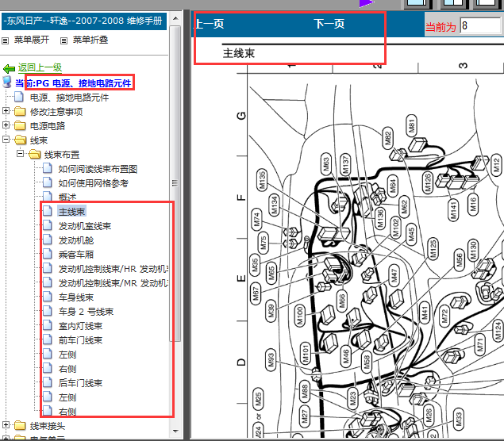Click the manual title 东风日产--轩逸 banner
This screenshot has height=441, width=504.
pyautogui.click(x=84, y=21)
